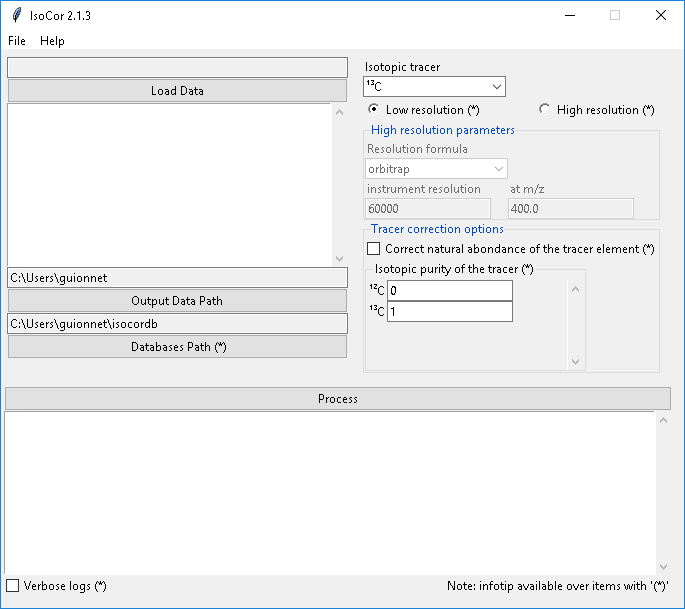Open the File menu
Image resolution: width=685 pixels, height=609 pixels.
[x=17, y=41]
